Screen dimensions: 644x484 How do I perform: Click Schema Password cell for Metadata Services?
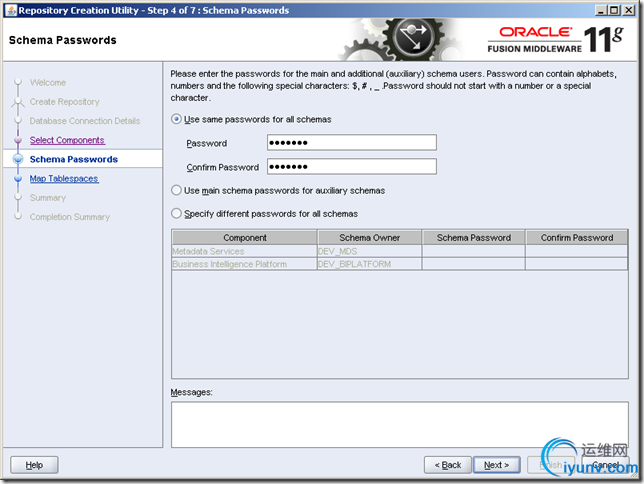tap(474, 251)
